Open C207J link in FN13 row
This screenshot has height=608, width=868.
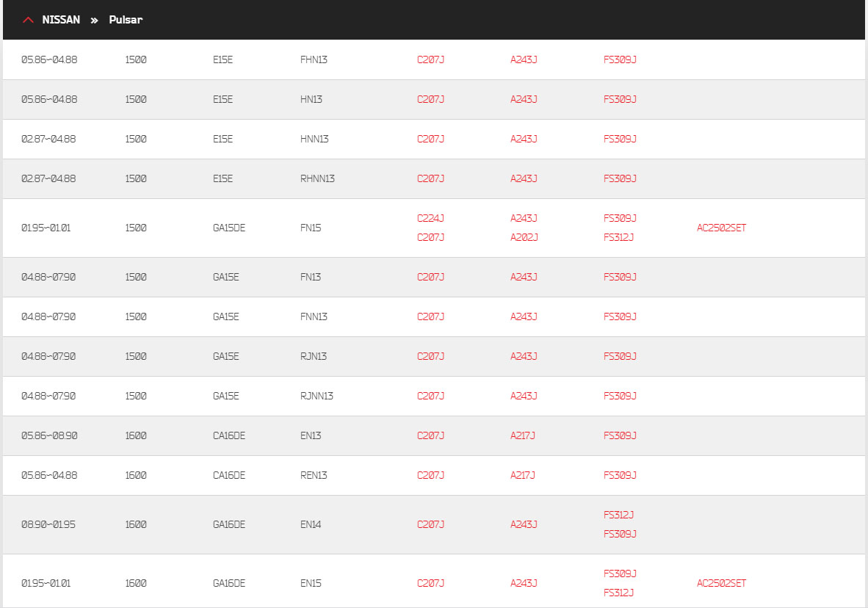click(x=430, y=277)
